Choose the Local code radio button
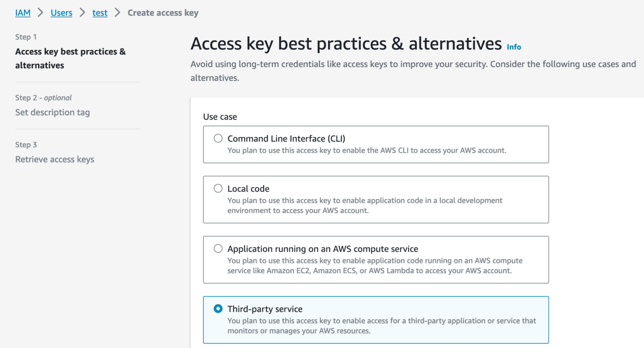644x348 pixels. [x=218, y=188]
